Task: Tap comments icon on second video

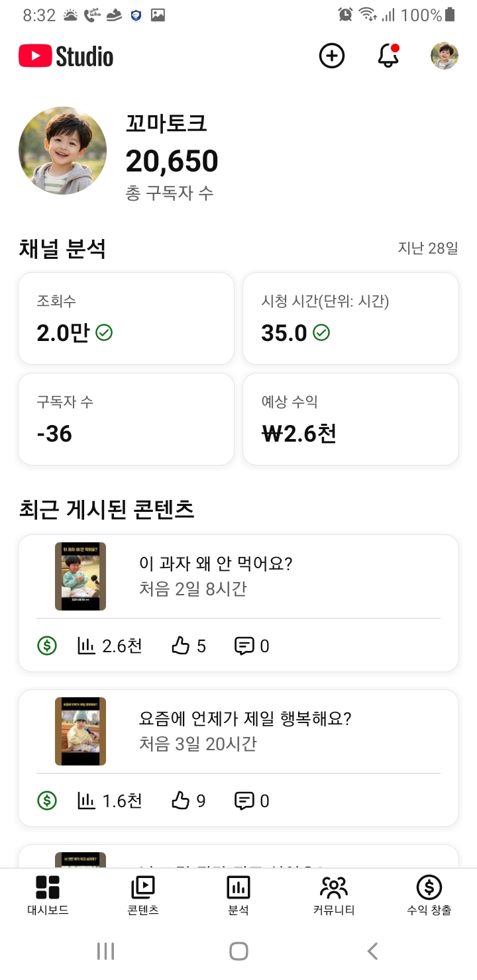Action: click(x=244, y=801)
